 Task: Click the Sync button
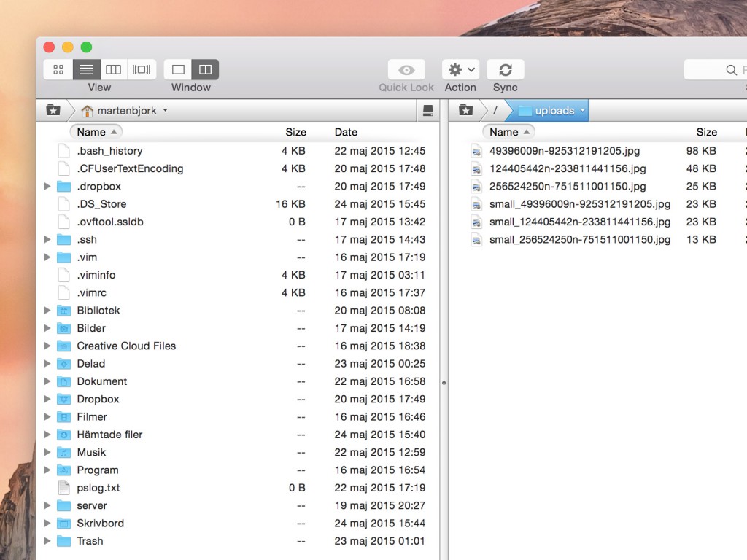tap(505, 70)
